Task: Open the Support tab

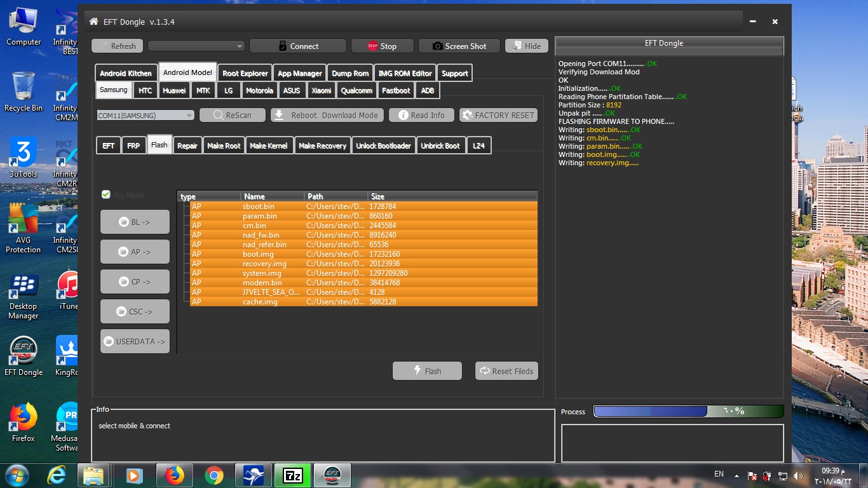Action: (x=454, y=73)
